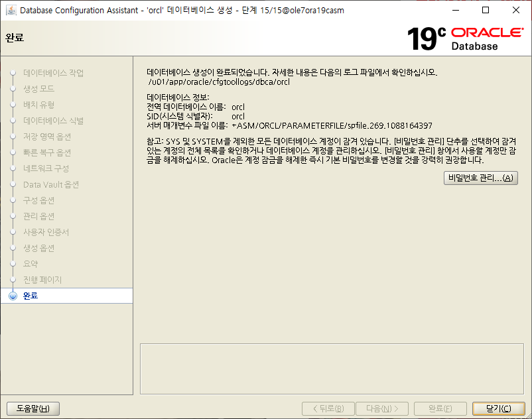Click the disabled 완료(F) button
This screenshot has height=419, width=532.
click(440, 408)
